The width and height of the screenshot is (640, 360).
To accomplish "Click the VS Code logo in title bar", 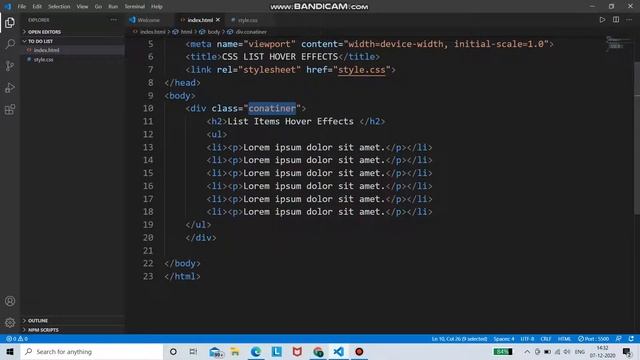I will (8, 6).
